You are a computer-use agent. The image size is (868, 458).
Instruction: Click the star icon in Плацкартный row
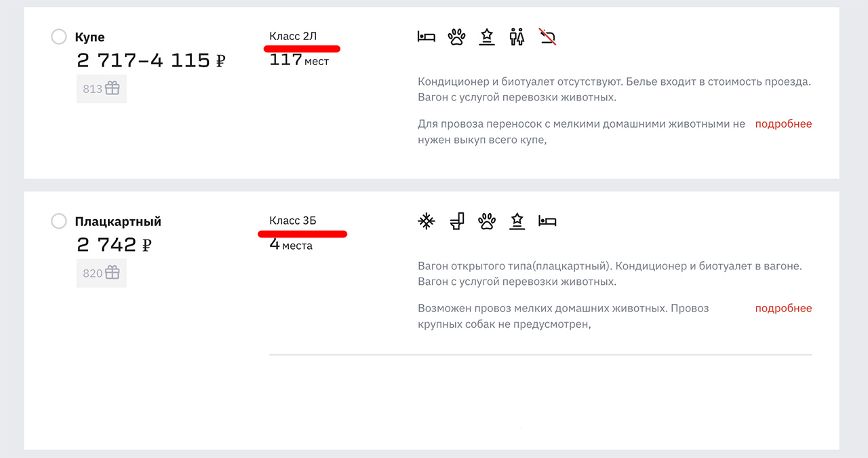(517, 221)
